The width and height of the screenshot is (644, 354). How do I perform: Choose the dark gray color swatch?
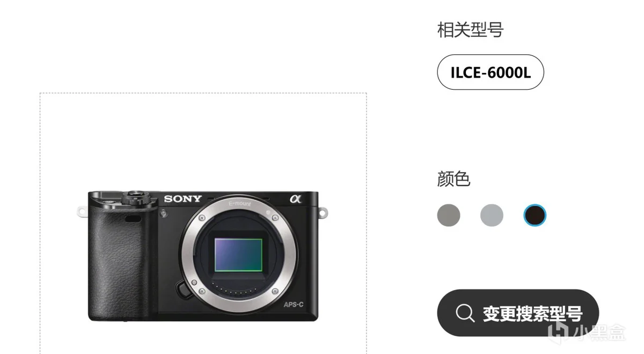tap(449, 215)
